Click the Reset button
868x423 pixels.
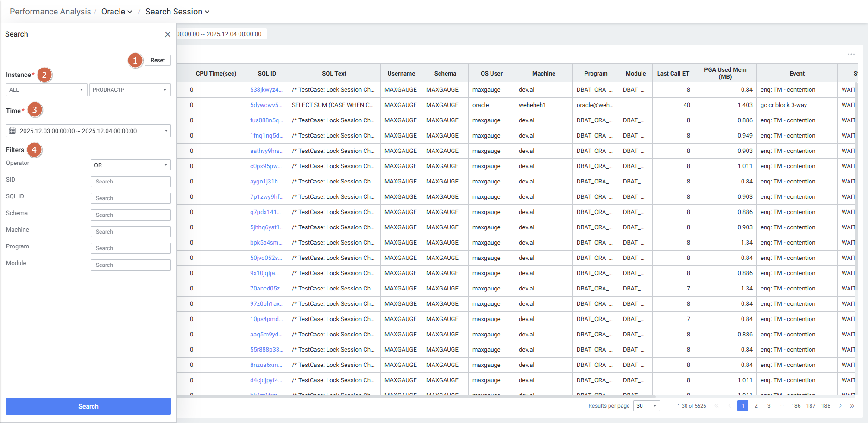pyautogui.click(x=157, y=60)
